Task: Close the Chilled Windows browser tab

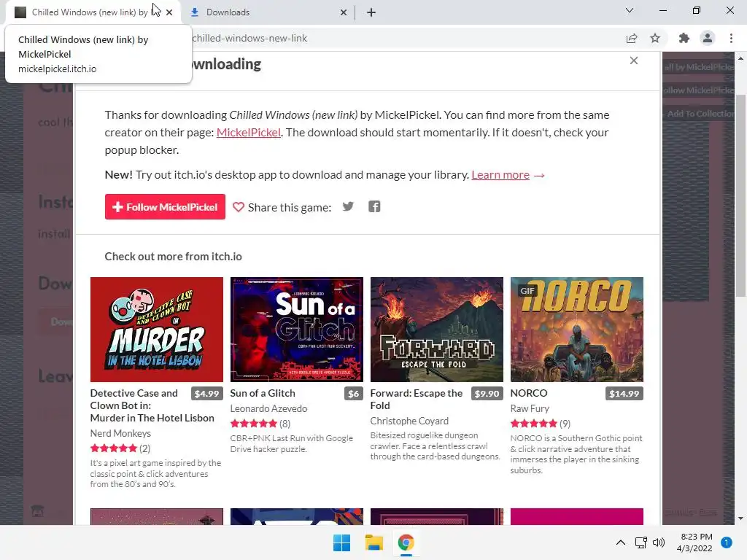Action: click(x=169, y=12)
